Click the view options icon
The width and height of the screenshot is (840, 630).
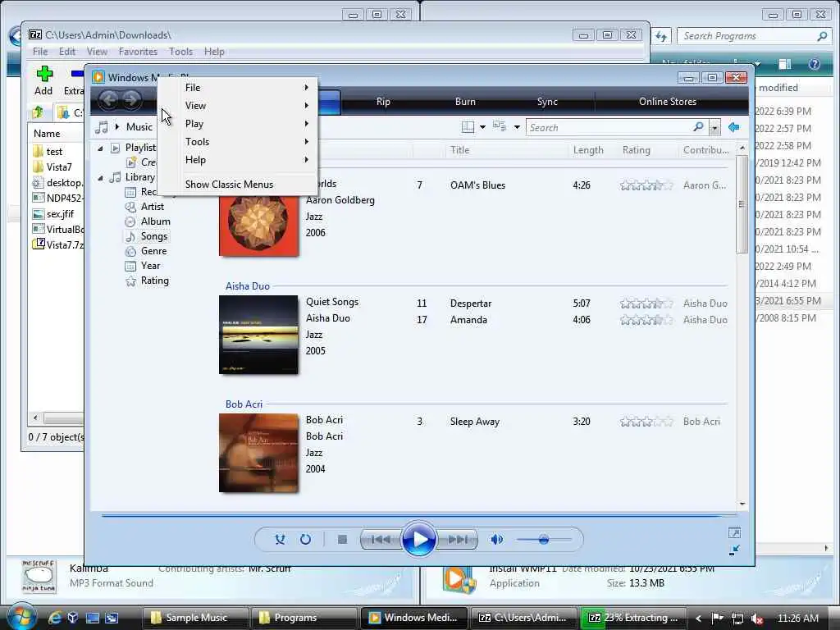[x=500, y=126]
